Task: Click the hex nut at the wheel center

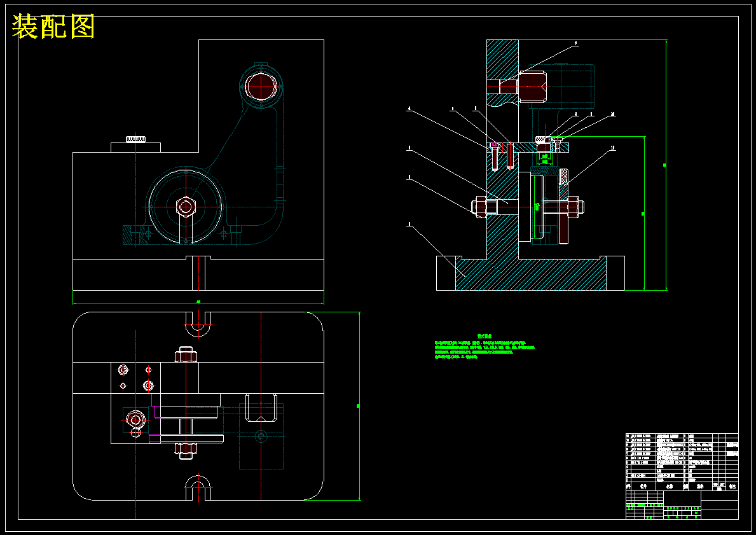Action: [x=185, y=207]
